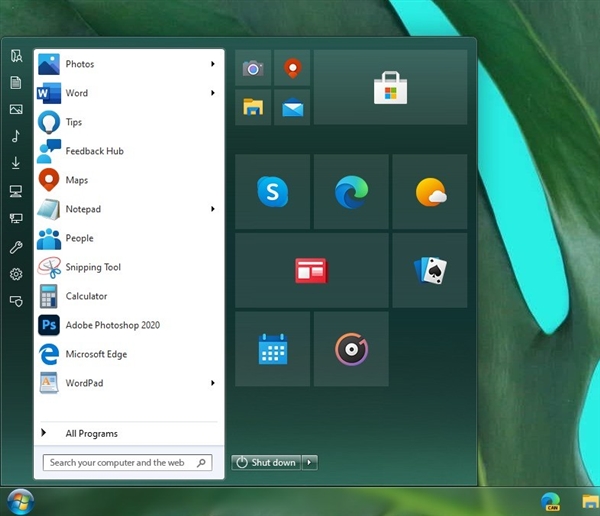
Task: Open the new Edge browser tile
Action: click(x=351, y=191)
